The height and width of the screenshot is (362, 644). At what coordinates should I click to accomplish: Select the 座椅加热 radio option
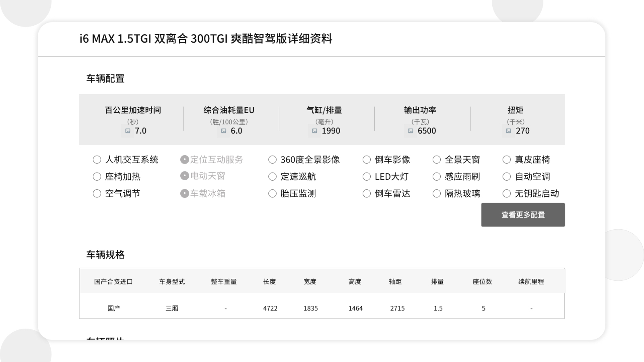(x=97, y=177)
